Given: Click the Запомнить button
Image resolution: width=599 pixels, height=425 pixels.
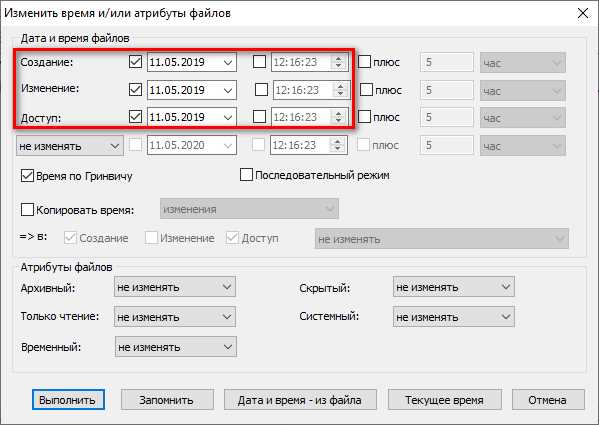Looking at the screenshot, I should (167, 400).
